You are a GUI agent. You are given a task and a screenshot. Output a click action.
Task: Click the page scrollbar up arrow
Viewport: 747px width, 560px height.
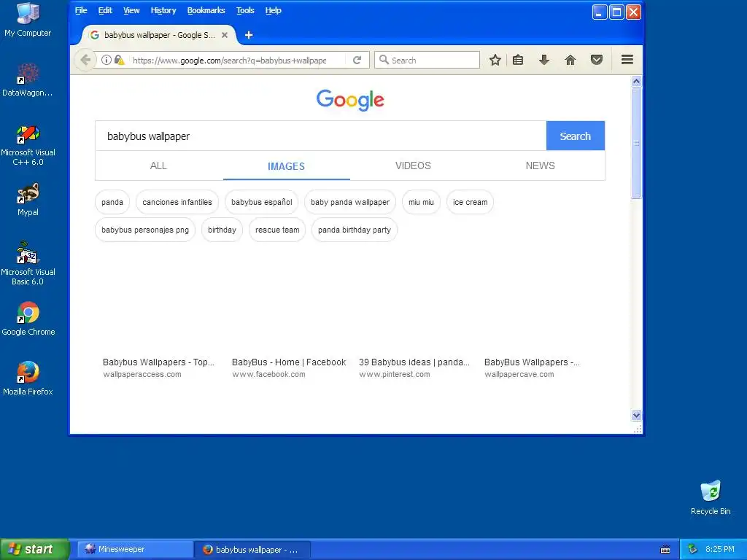(x=636, y=82)
